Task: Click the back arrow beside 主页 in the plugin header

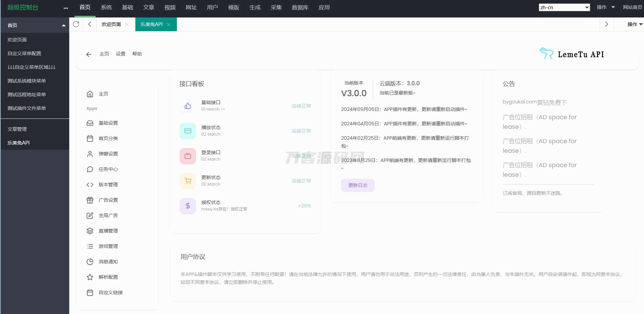Action: pos(89,54)
